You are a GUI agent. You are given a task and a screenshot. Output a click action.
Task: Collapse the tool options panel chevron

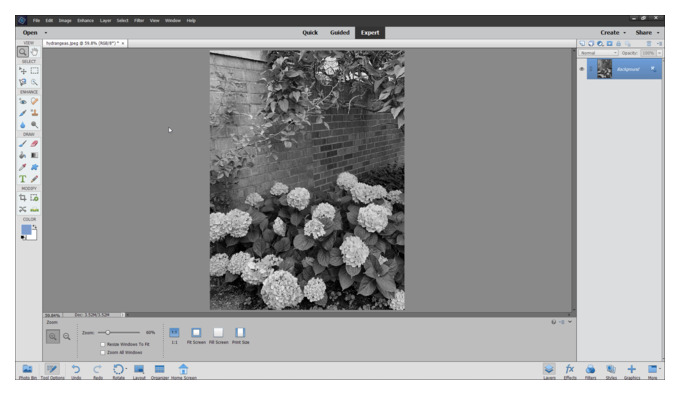pos(570,322)
